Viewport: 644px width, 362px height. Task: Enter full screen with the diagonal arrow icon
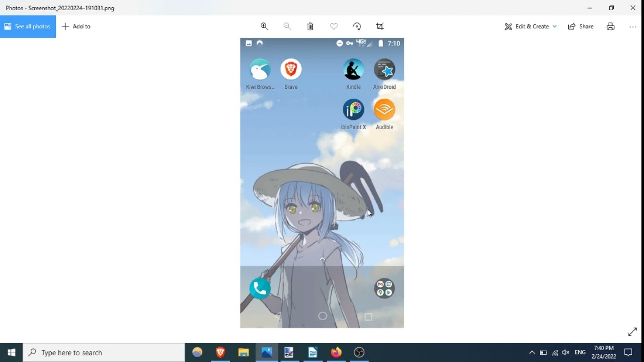tap(632, 332)
